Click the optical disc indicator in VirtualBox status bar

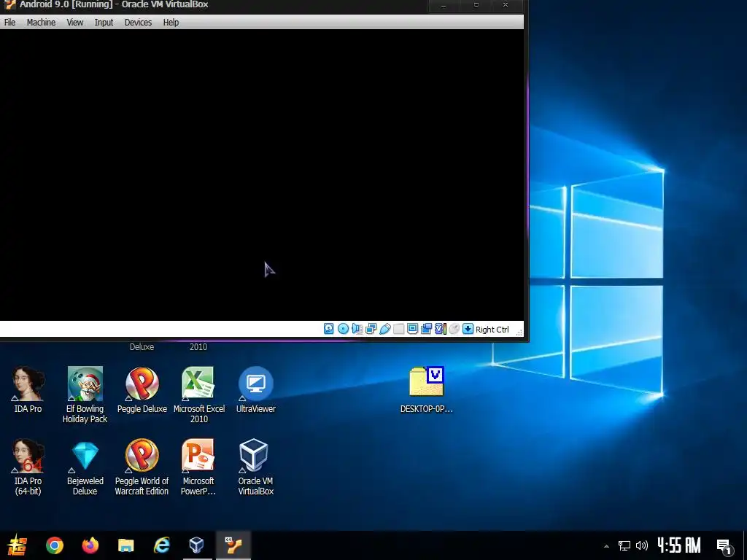tap(343, 329)
